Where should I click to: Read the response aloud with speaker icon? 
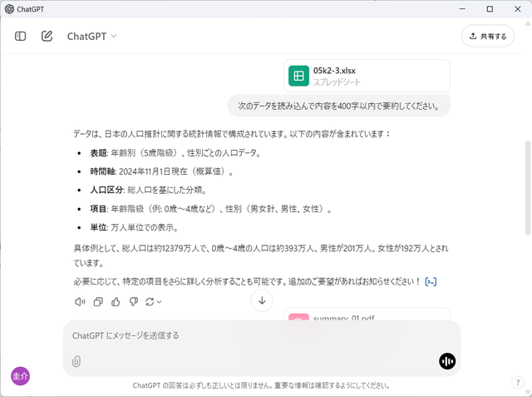pos(80,301)
